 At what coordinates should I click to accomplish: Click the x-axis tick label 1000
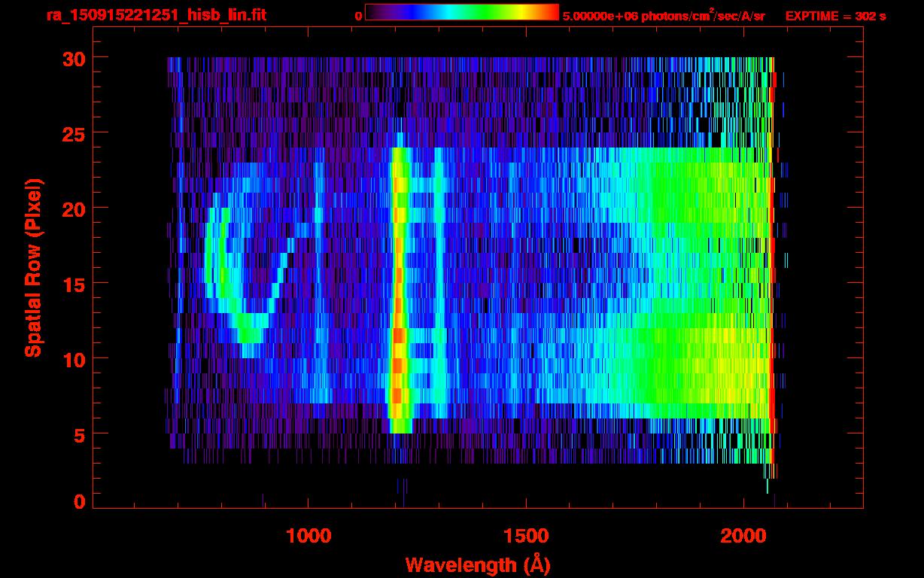pyautogui.click(x=309, y=536)
